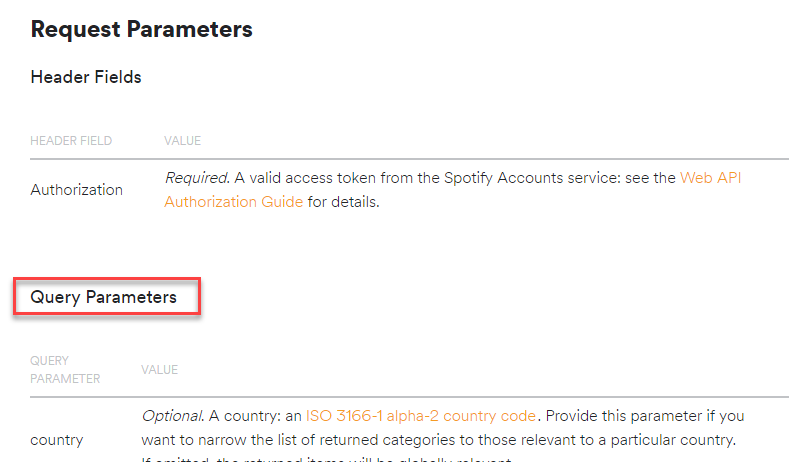Click the italic word Optional
Image resolution: width=810 pixels, height=462 pixels.
(x=174, y=415)
